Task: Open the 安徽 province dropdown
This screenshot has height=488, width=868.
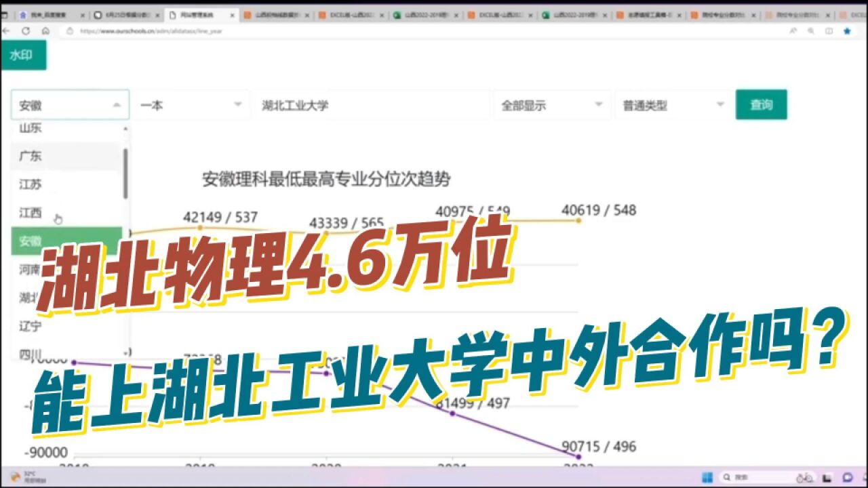Action: pyautogui.click(x=70, y=105)
